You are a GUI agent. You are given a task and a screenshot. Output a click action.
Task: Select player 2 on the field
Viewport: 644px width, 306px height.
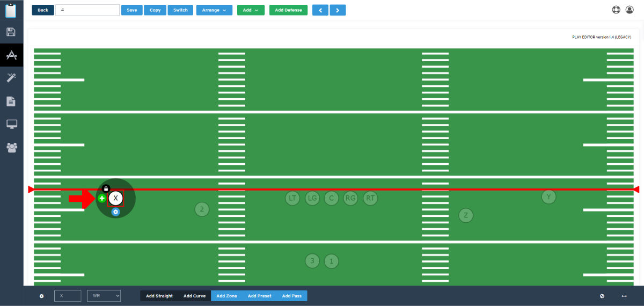202,209
